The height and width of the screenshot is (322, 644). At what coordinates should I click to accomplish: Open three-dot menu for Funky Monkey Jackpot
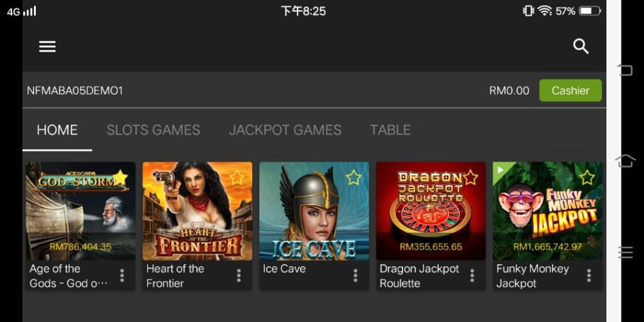pyautogui.click(x=589, y=275)
